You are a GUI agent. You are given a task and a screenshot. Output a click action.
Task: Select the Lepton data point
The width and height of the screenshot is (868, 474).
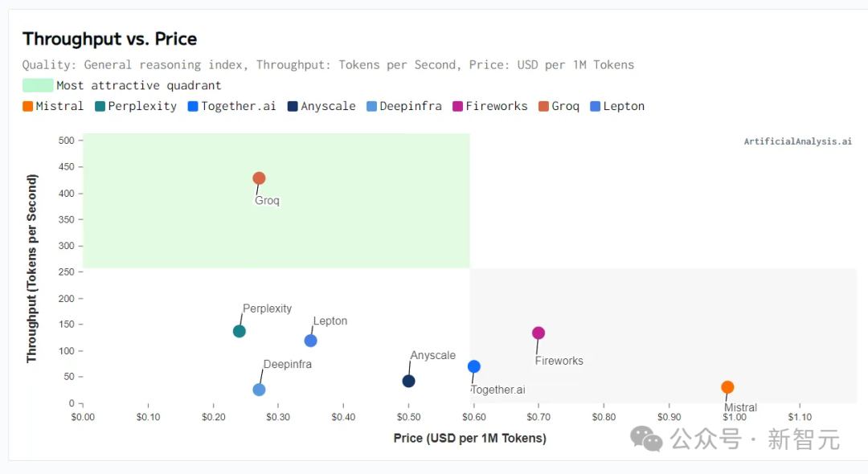(x=311, y=341)
